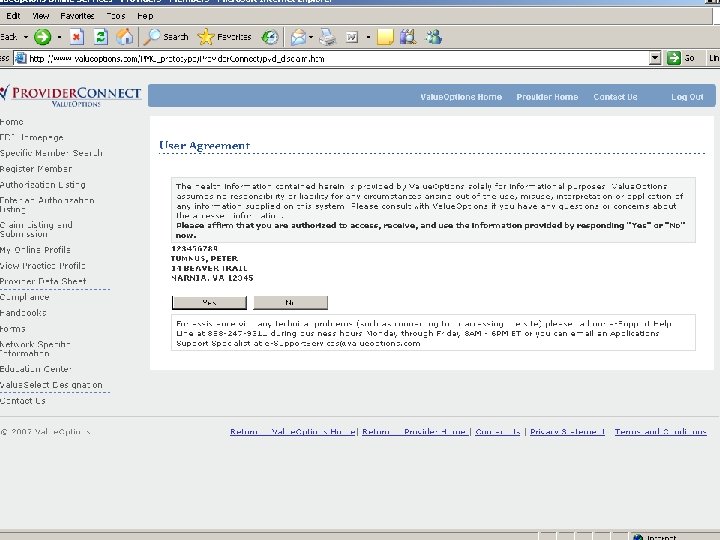Image resolution: width=720 pixels, height=540 pixels.
Task: Open Home in left sidebar
Action: click(11, 122)
